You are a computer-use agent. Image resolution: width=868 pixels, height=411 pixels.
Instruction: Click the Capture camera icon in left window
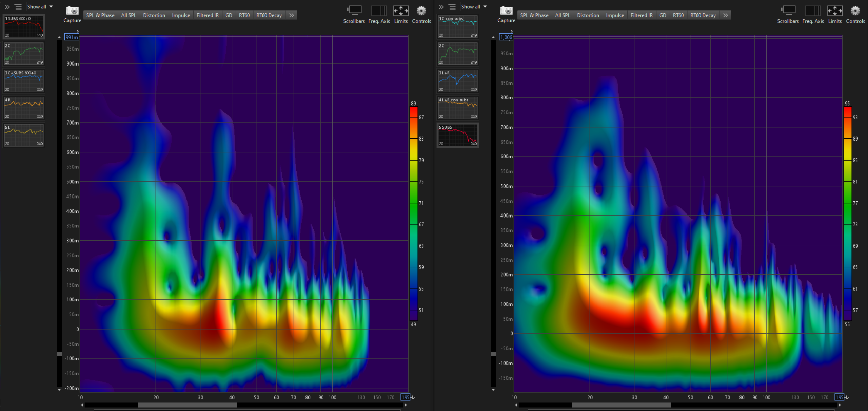pyautogui.click(x=72, y=11)
